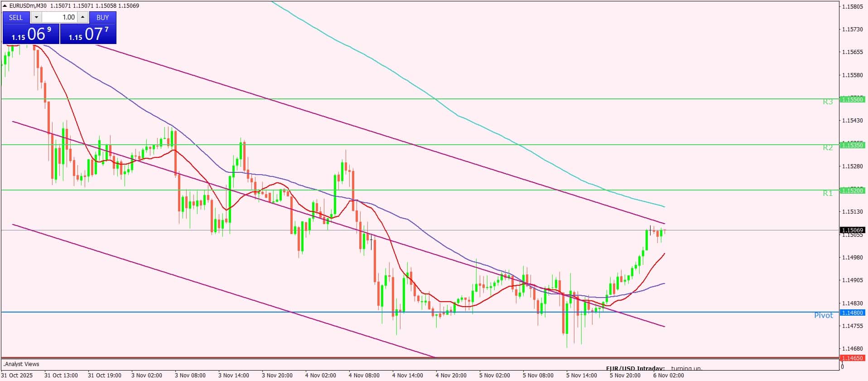
Task: Select the R1 resistance label
Action: click(828, 193)
